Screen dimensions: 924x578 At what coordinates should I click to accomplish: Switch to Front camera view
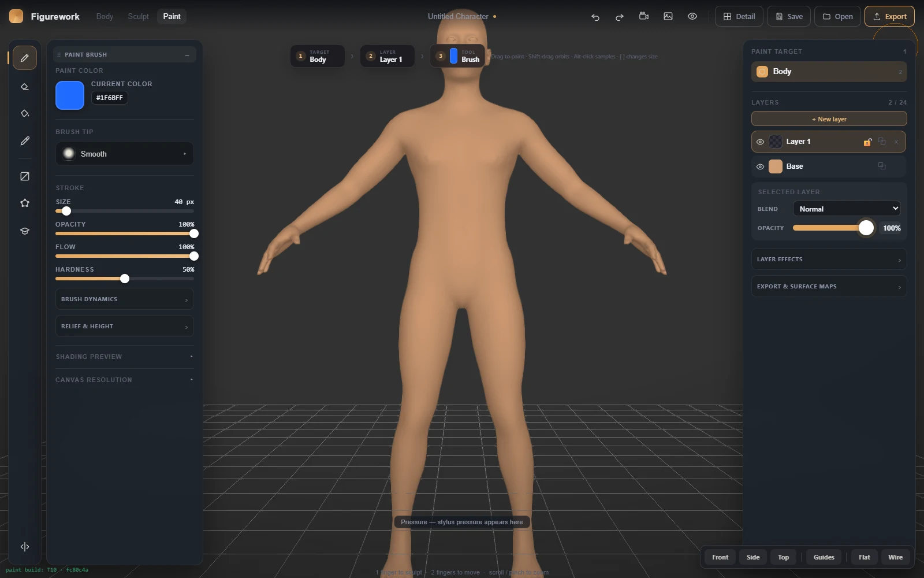coord(720,557)
